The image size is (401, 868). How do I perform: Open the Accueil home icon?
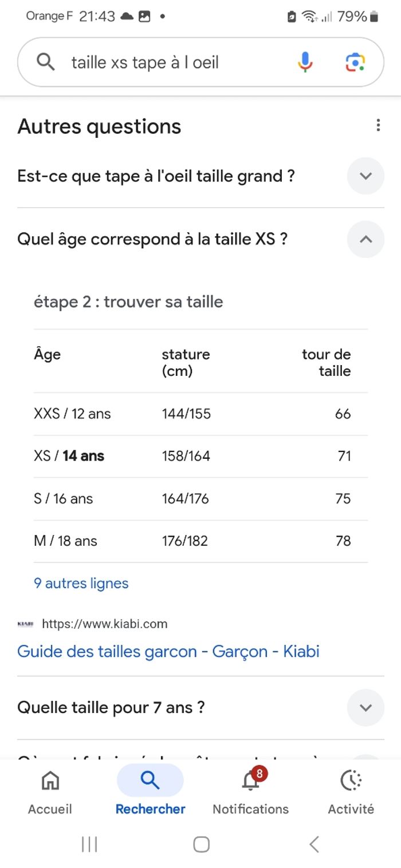click(50, 780)
